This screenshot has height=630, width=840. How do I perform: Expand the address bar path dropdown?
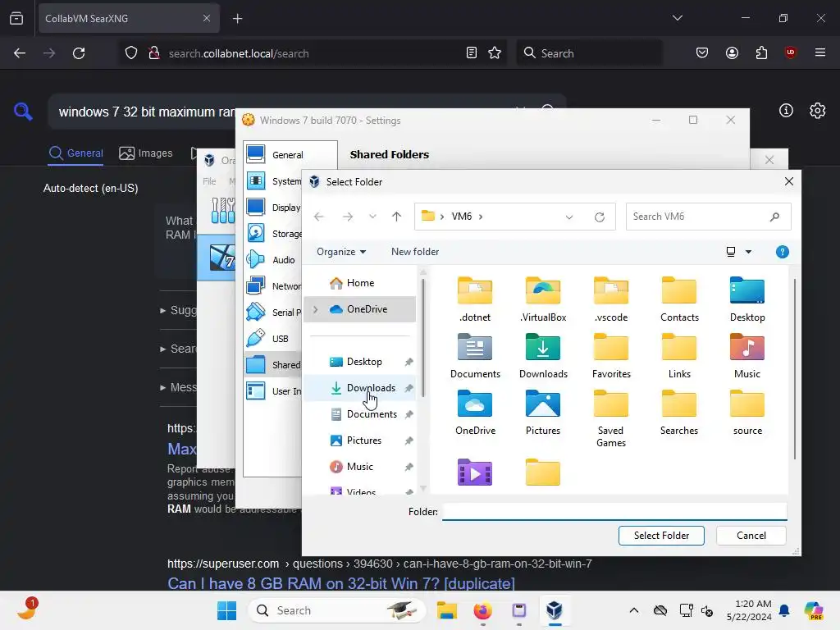(x=569, y=217)
